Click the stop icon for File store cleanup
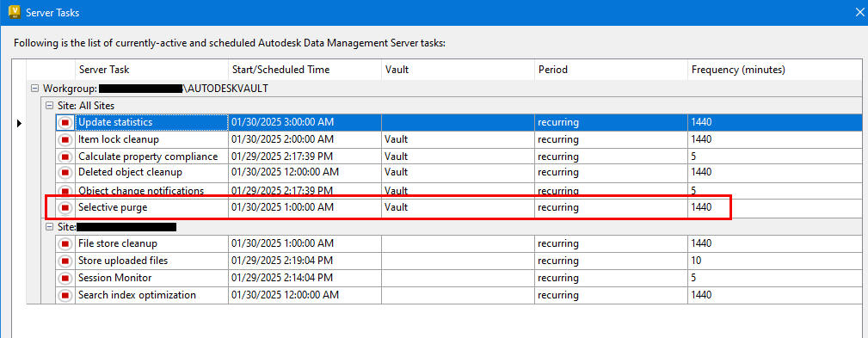 (x=65, y=243)
